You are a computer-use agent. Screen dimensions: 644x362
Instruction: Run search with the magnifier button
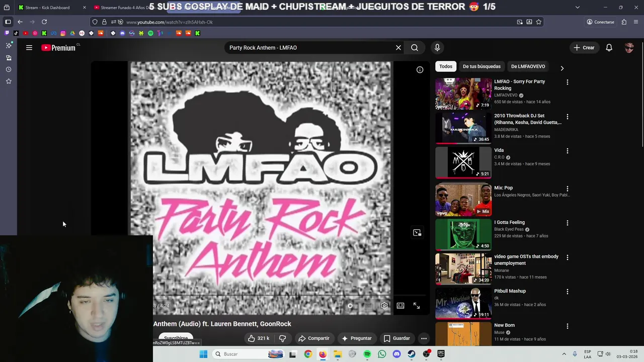(x=415, y=48)
